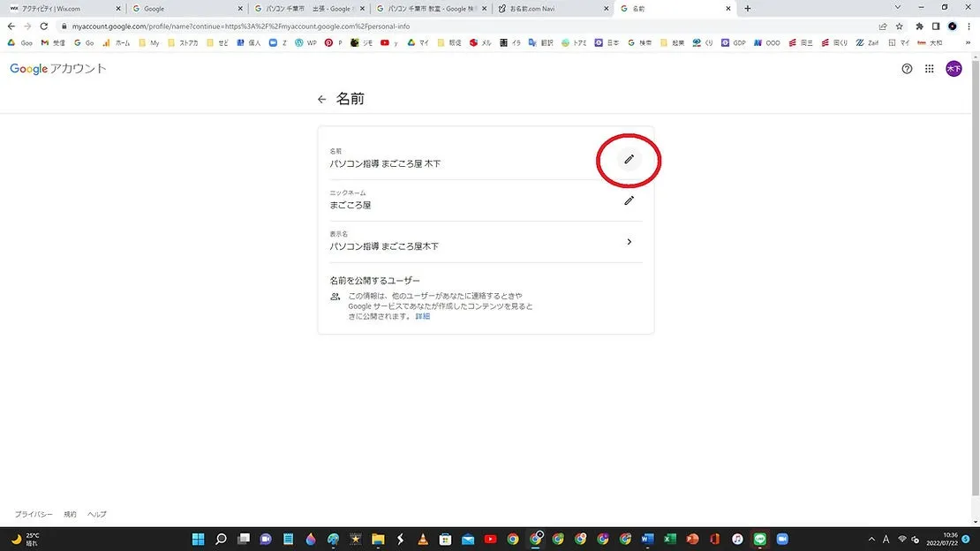Open the Google Account help icon
The image size is (980, 551).
point(907,69)
